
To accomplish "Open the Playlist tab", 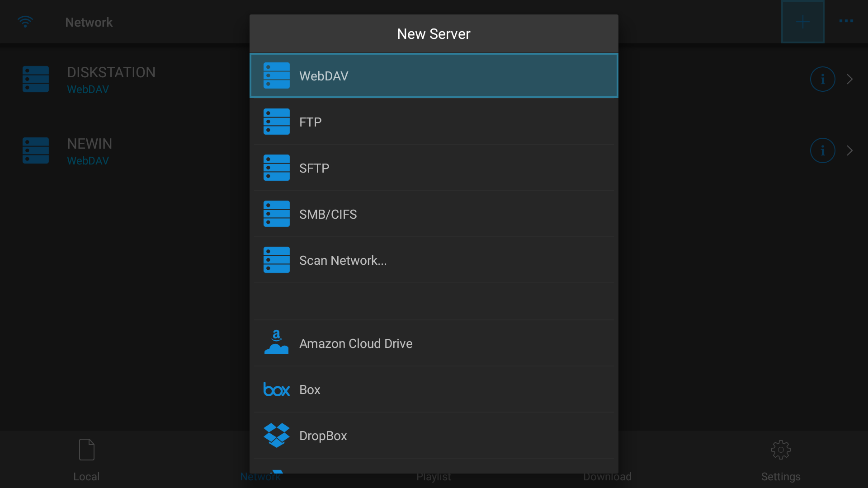I will tap(433, 476).
